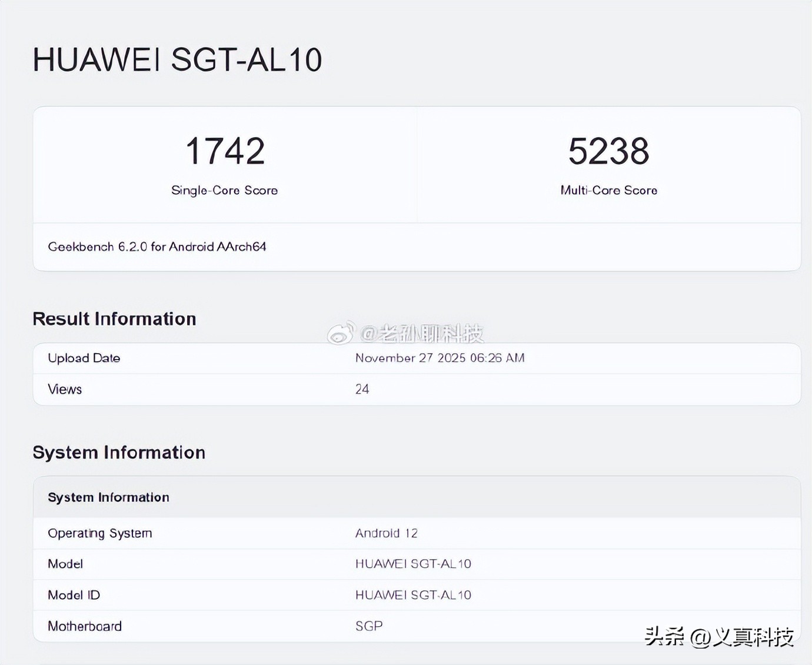
Task: Click the Result Information heading
Action: [114, 318]
